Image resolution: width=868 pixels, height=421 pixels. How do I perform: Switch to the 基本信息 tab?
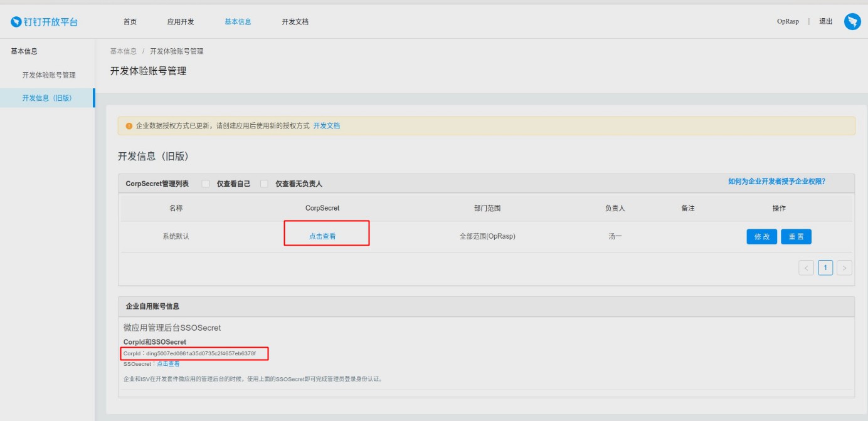[238, 22]
